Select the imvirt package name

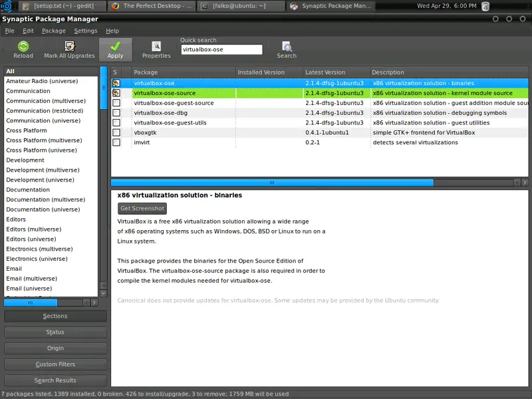[x=142, y=142]
